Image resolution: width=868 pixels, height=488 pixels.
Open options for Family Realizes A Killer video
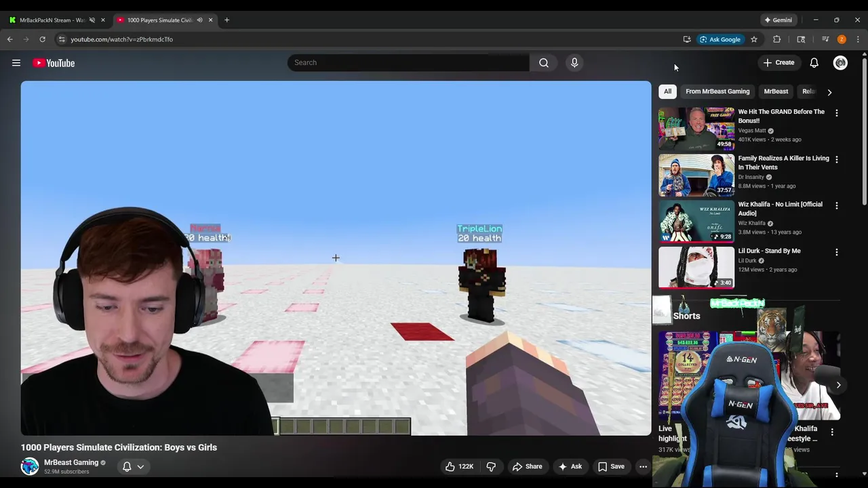(x=836, y=159)
